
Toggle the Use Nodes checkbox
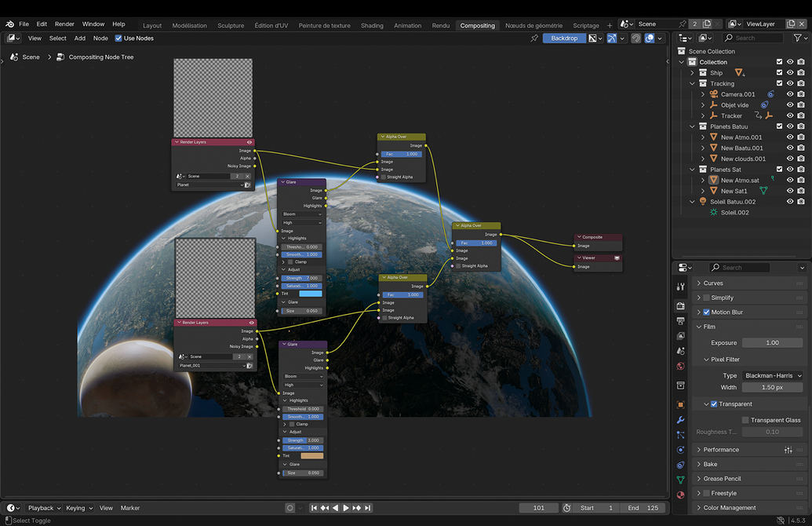(118, 38)
